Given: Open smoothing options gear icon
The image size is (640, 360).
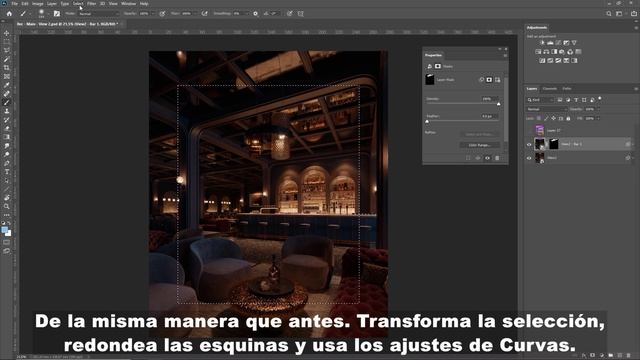Looking at the screenshot, I should click(x=256, y=13).
